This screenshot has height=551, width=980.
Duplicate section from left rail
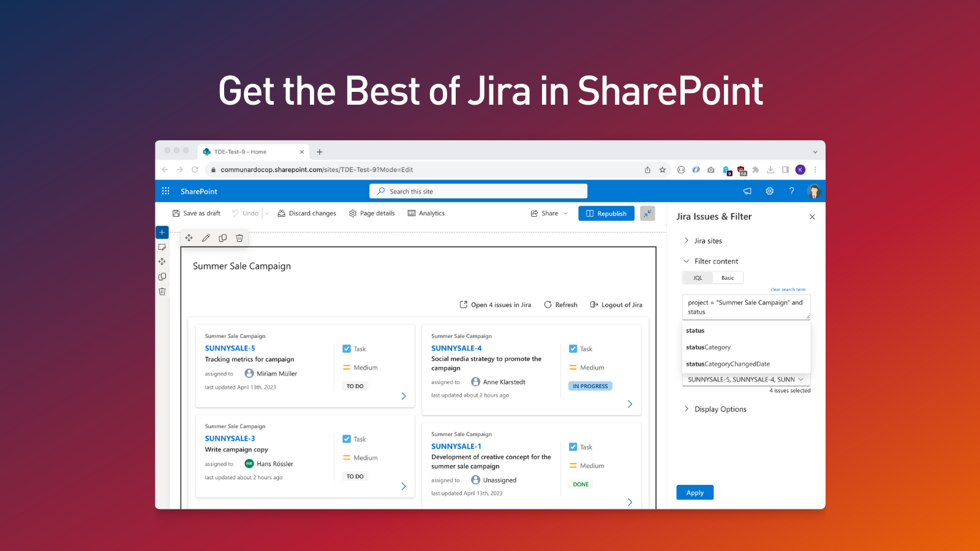point(162,277)
